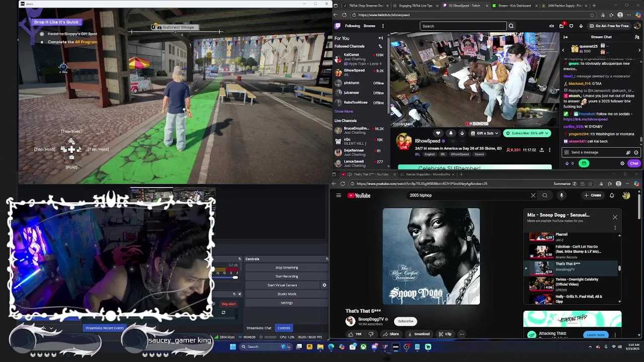Open Twitch whispers icon

coord(571,26)
